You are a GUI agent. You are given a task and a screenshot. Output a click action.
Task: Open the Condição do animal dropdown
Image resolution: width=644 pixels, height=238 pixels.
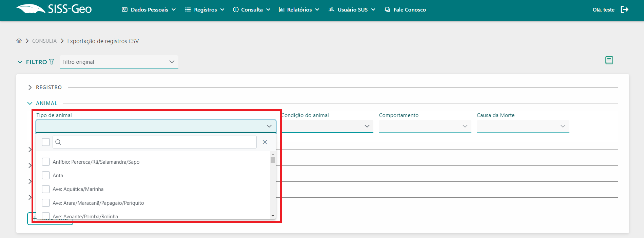tap(327, 126)
